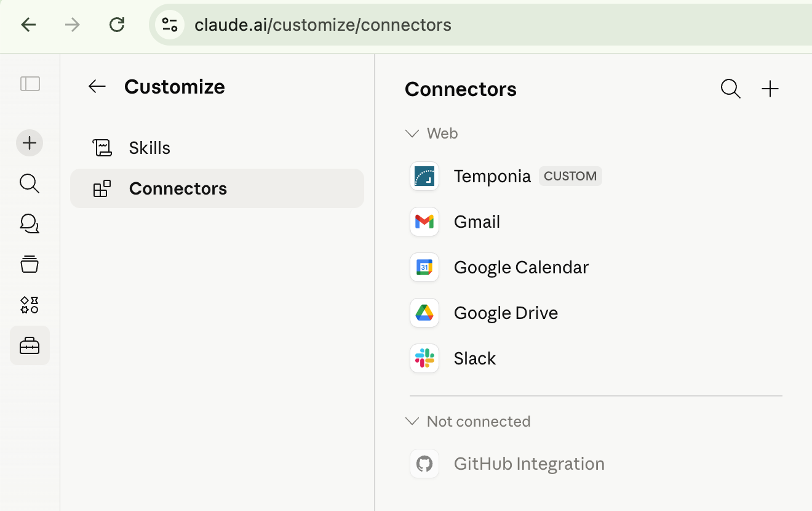Open the Temponia connector name
The image size is (812, 511).
pos(492,177)
